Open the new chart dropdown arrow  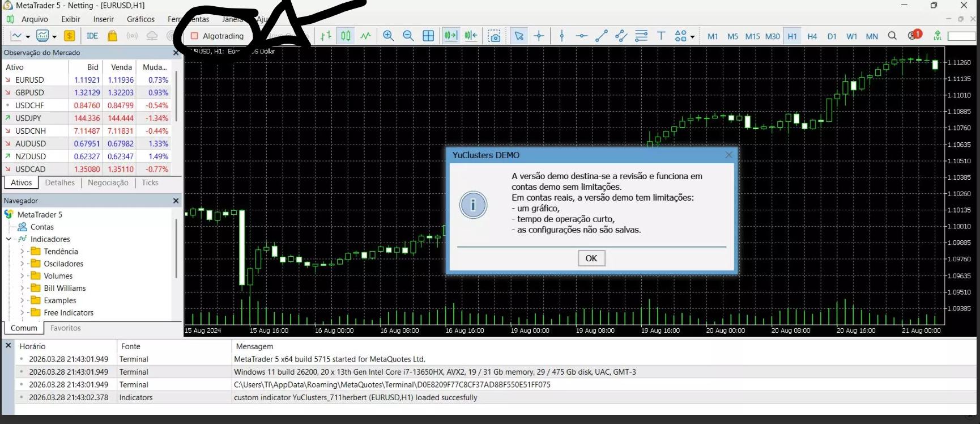tap(28, 36)
